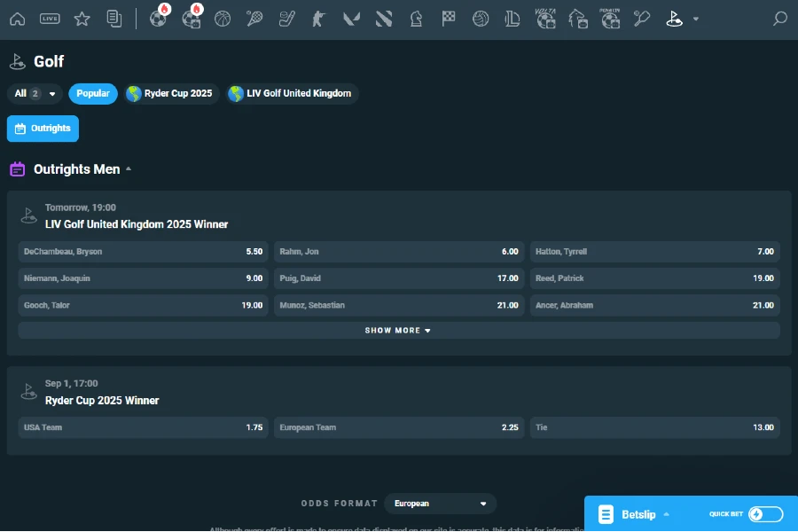This screenshot has width=798, height=532.
Task: Click Show More for LIV Golf odds
Action: coord(399,330)
